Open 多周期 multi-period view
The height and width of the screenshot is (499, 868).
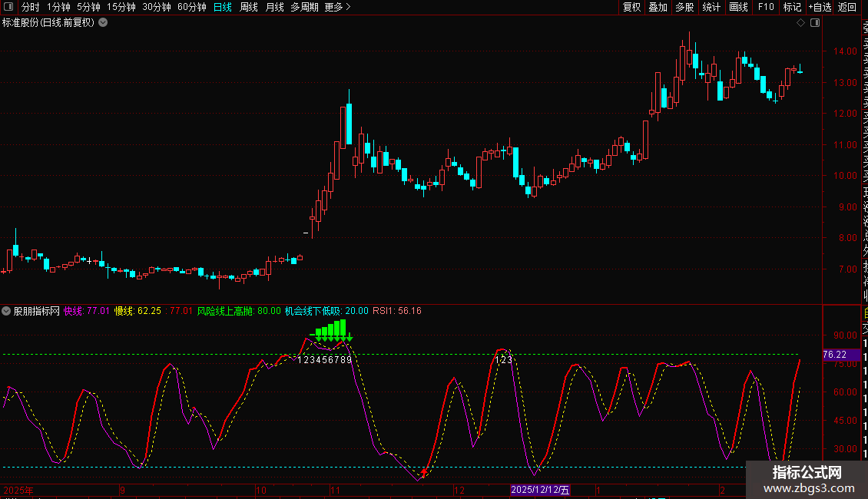[x=304, y=7]
